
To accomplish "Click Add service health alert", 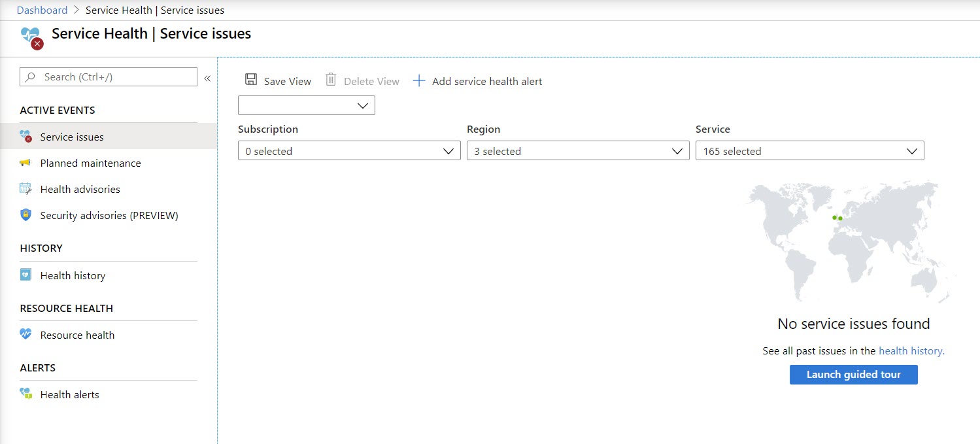I will 478,81.
